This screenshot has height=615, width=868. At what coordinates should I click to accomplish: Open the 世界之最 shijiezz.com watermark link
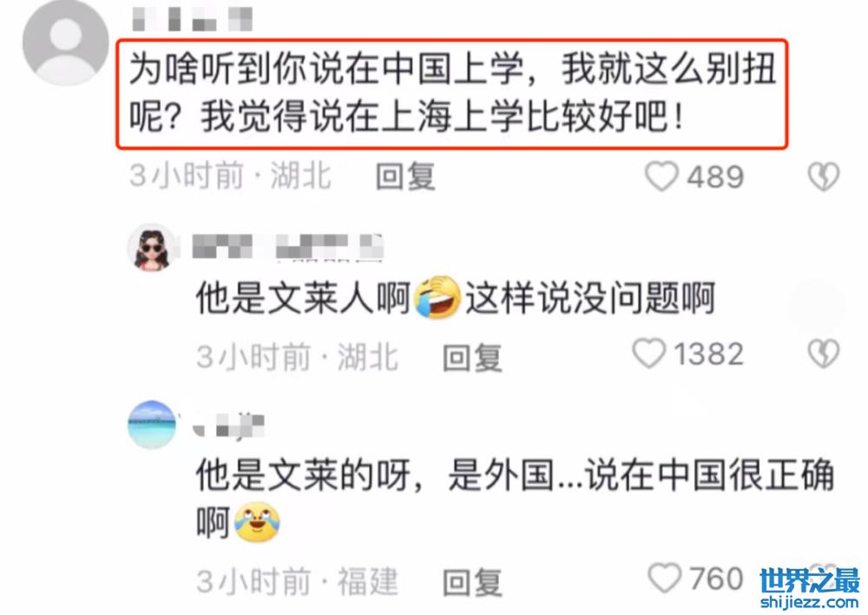[x=810, y=588]
